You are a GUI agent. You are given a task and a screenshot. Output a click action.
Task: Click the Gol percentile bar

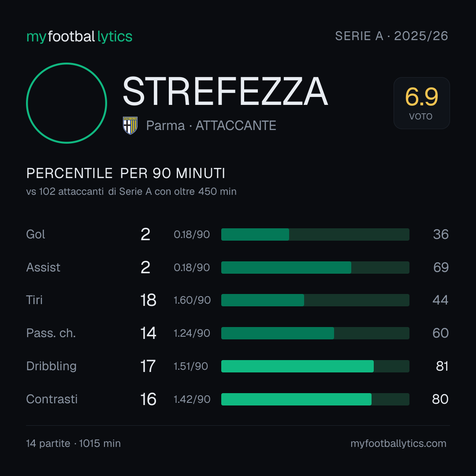click(315, 234)
